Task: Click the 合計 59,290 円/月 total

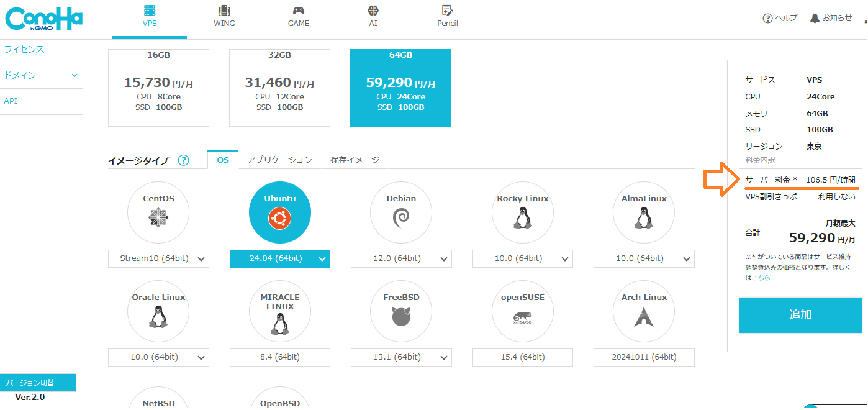Action: coord(821,237)
